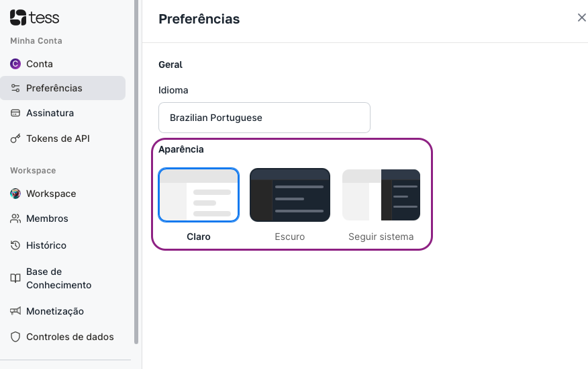Screen dimensions: 588x369
Task: Click the Membros people icon
Action: point(15,218)
